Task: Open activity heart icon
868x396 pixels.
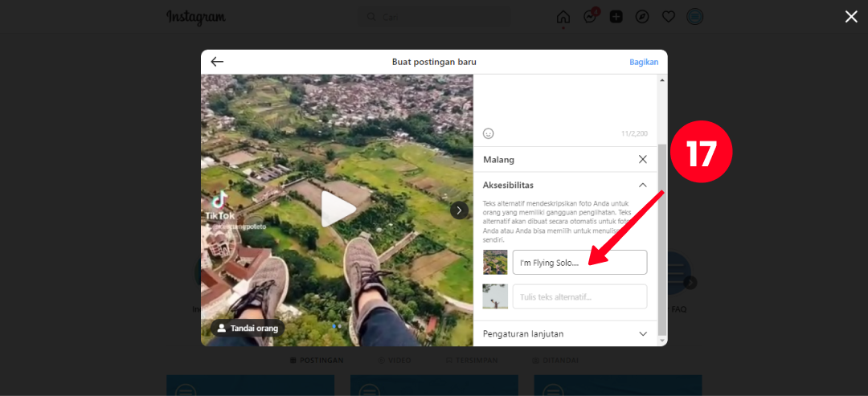Action: (669, 17)
